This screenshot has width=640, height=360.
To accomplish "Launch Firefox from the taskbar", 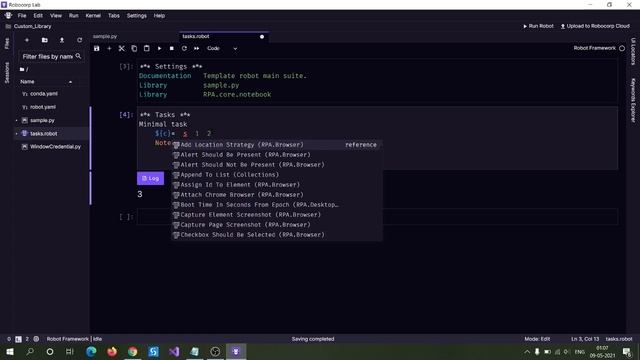I will 112,351.
